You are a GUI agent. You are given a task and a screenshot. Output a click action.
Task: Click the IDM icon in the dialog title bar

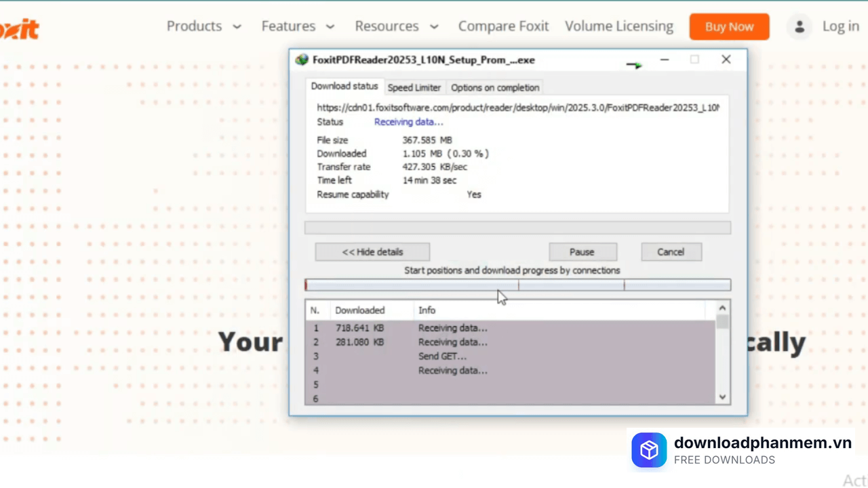(x=302, y=60)
